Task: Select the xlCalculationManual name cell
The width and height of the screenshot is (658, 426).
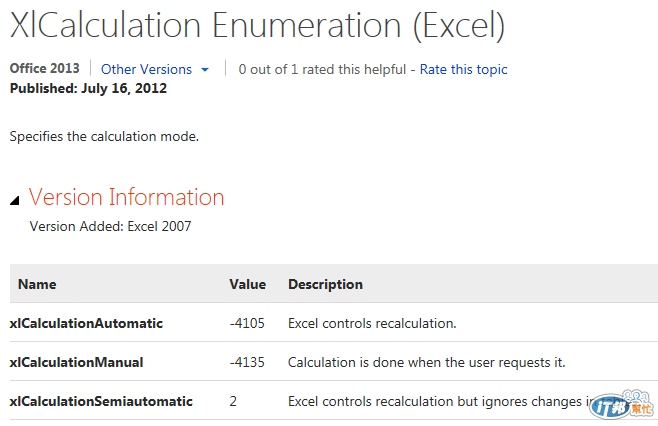Action: pos(76,362)
